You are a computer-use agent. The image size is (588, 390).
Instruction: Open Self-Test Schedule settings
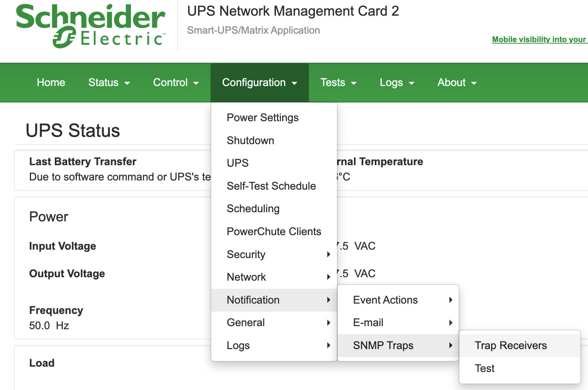(x=271, y=186)
